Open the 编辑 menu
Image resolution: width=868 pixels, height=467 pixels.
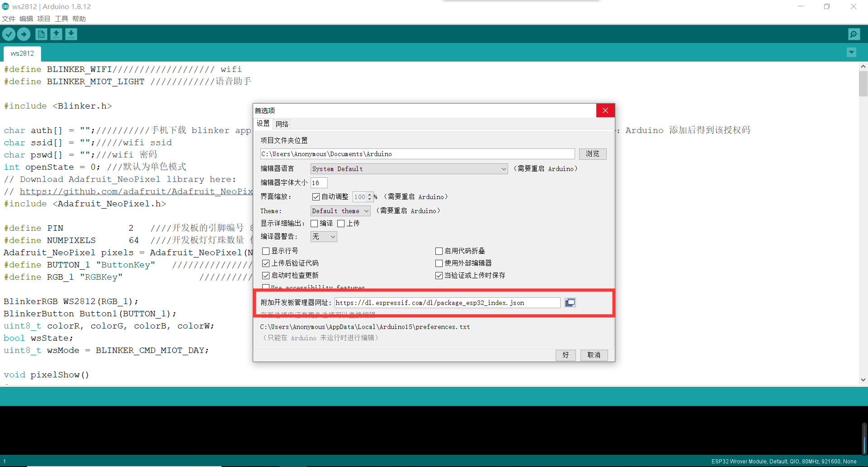[x=26, y=19]
